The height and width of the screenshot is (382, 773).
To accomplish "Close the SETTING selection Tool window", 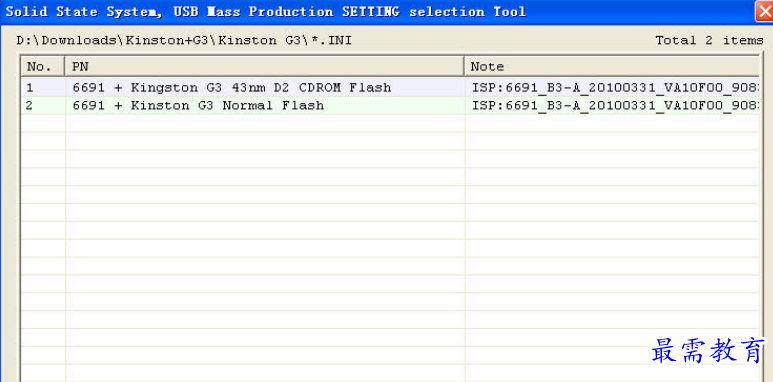I will click(x=765, y=11).
